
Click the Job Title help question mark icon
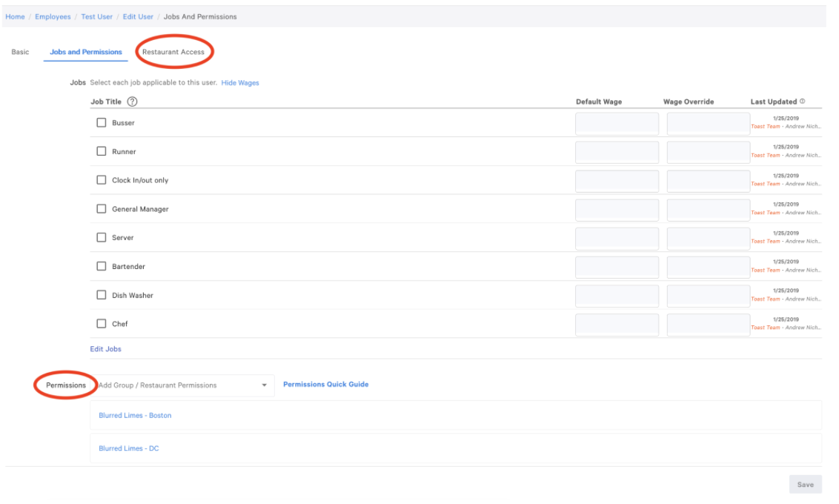pos(132,102)
